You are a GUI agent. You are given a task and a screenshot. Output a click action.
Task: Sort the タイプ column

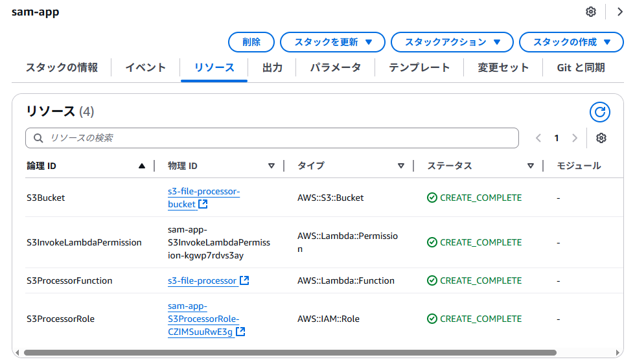pos(401,166)
